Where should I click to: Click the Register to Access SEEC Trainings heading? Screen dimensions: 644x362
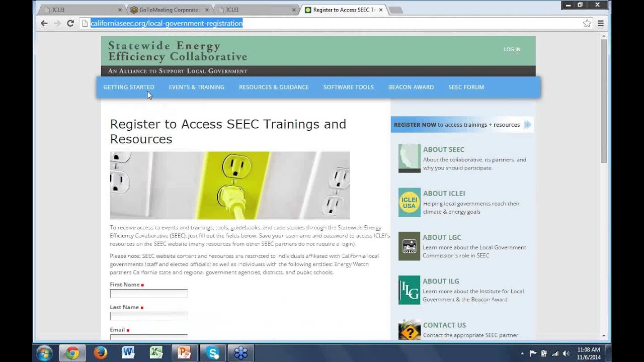(228, 132)
